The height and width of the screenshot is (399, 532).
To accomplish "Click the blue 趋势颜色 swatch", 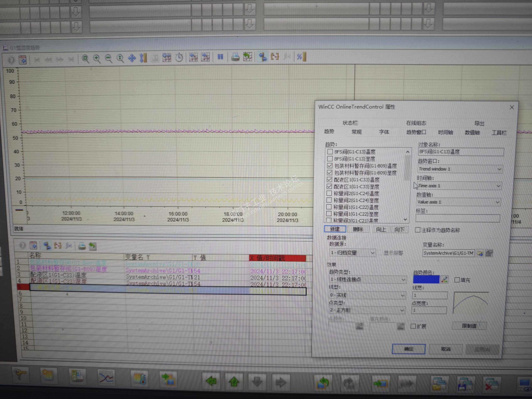I will click(x=426, y=280).
